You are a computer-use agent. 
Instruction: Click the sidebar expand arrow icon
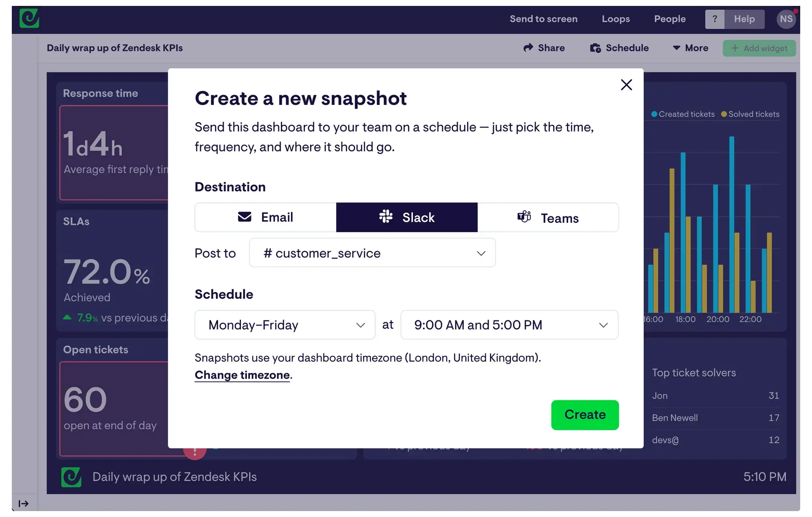(24, 503)
